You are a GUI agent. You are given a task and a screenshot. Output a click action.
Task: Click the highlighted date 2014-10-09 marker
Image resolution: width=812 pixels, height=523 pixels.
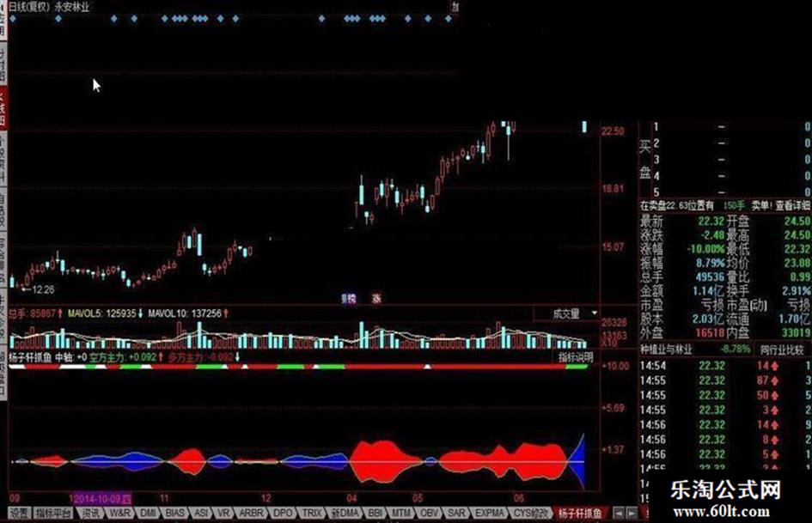(101, 499)
